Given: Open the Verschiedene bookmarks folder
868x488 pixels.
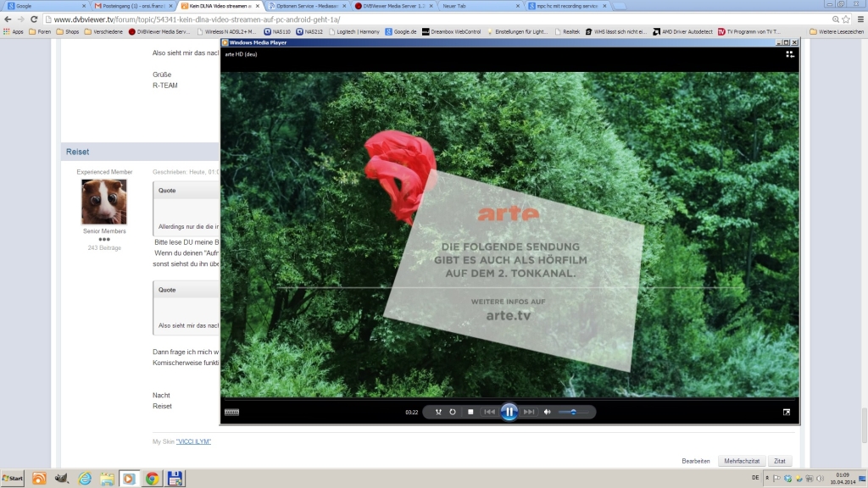Looking at the screenshot, I should [103, 31].
